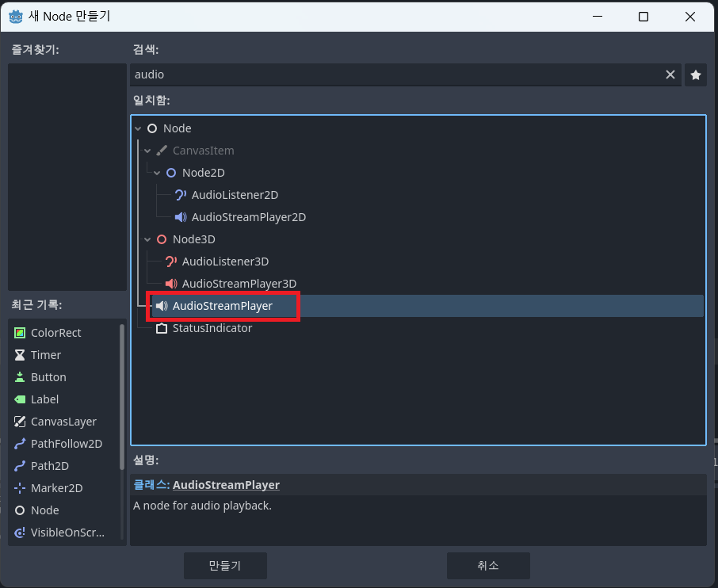Click the PathFollow2D icon
Viewport: 718px width, 588px height.
(20, 444)
